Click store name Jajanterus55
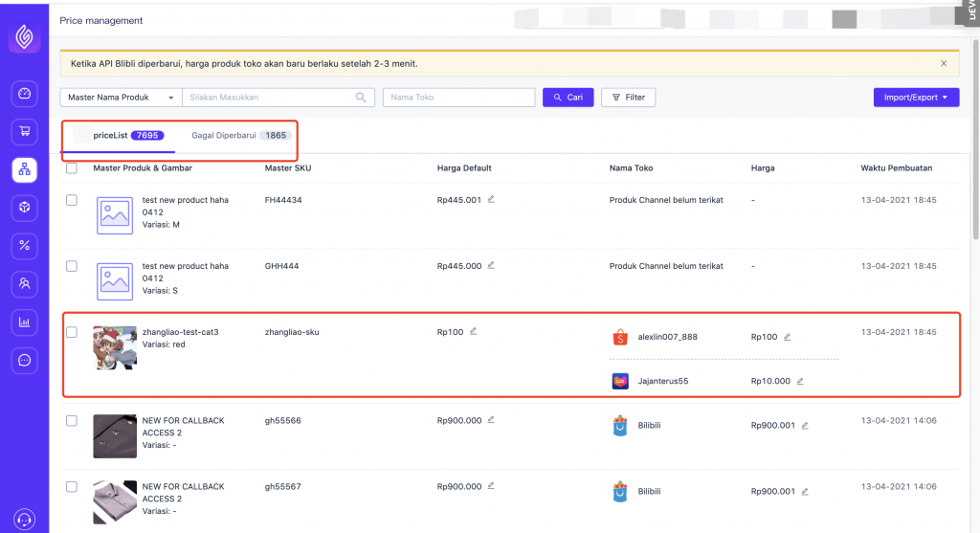Screen dimensions: 980x533 pos(662,381)
